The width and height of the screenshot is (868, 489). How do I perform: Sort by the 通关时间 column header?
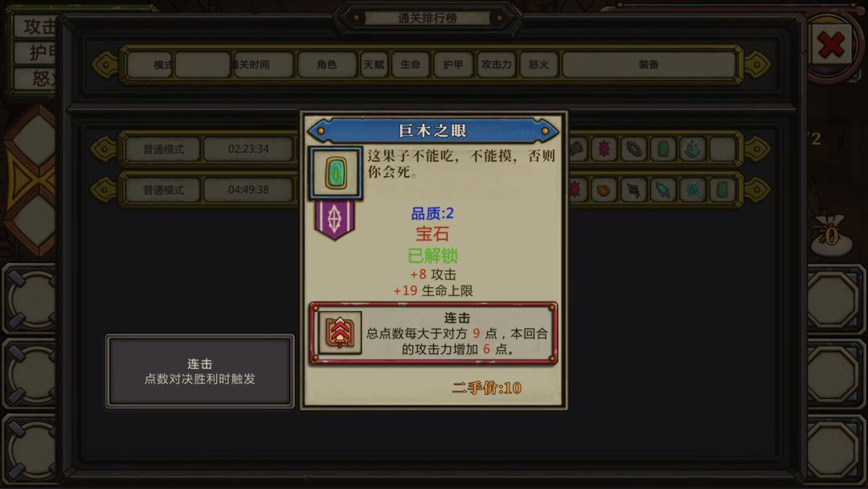[252, 65]
